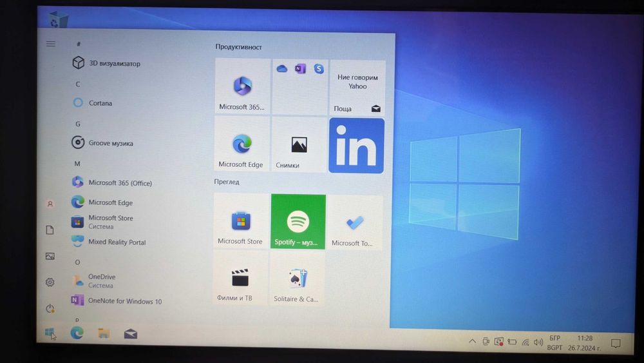The image size is (644, 363).
Task: Open the Поща mail tile
Action: pos(357,87)
